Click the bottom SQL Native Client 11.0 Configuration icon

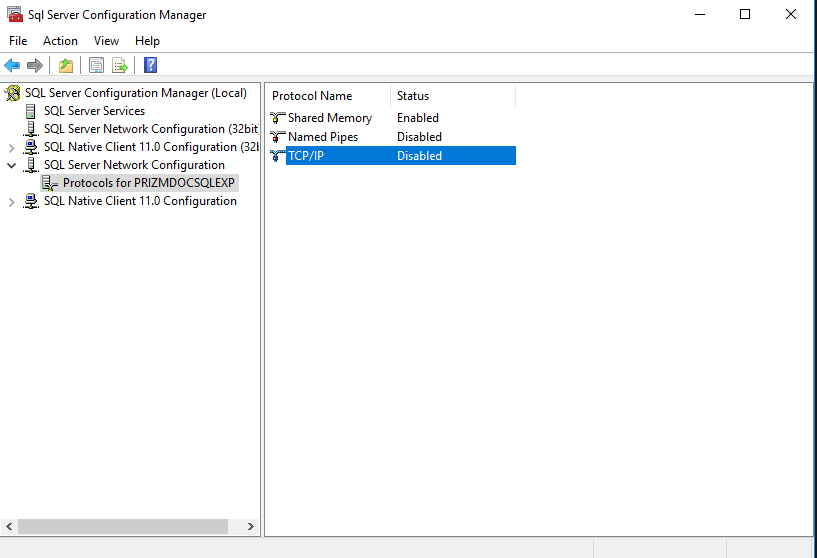pos(31,201)
